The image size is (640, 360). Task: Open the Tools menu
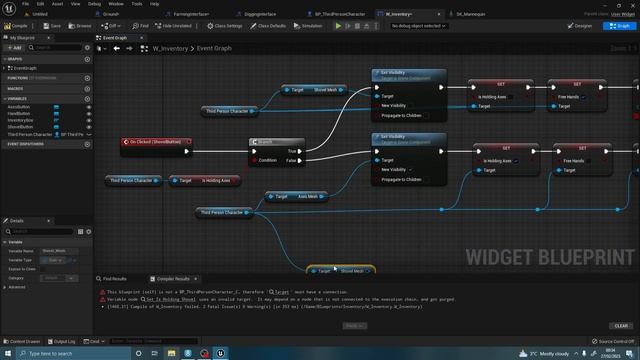pyautogui.click(x=137, y=4)
